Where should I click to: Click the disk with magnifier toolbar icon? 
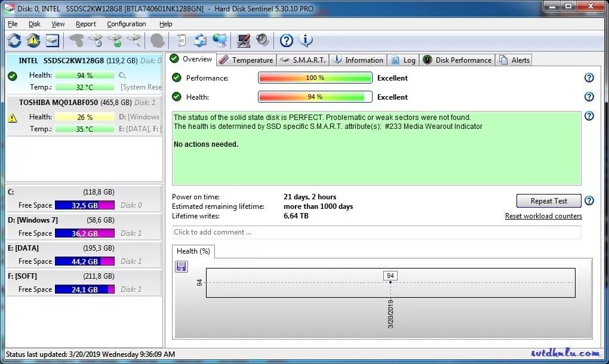point(134,41)
